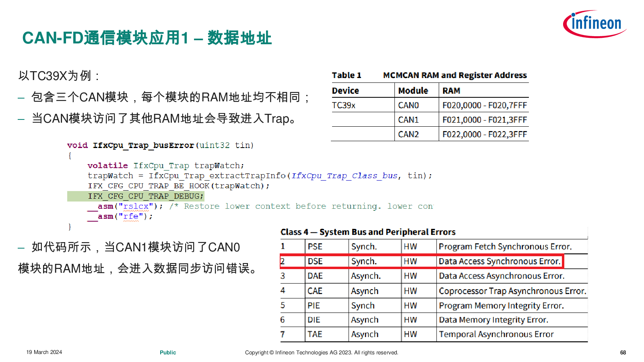Click the 'CAN0' module cell
Image resolution: width=644 pixels, height=362 pixels.
[x=409, y=105]
